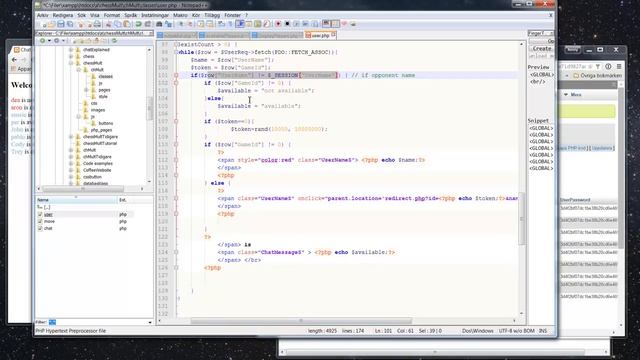Expand the chess folder node

[71, 56]
